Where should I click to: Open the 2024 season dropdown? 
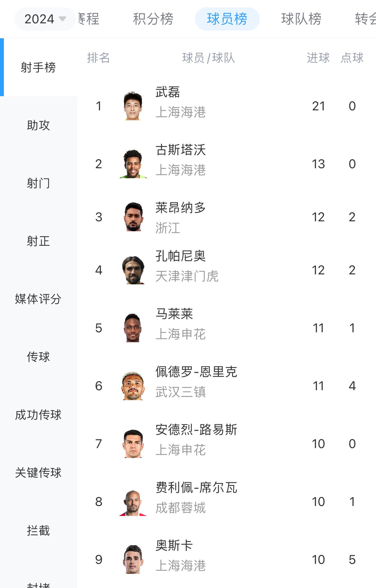(x=45, y=19)
